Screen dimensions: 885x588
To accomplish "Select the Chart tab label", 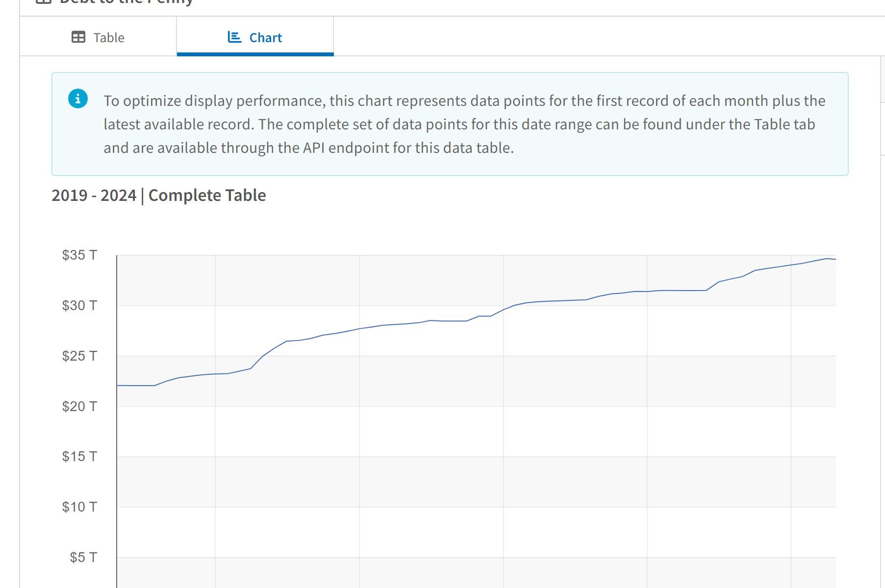I will pyautogui.click(x=265, y=38).
